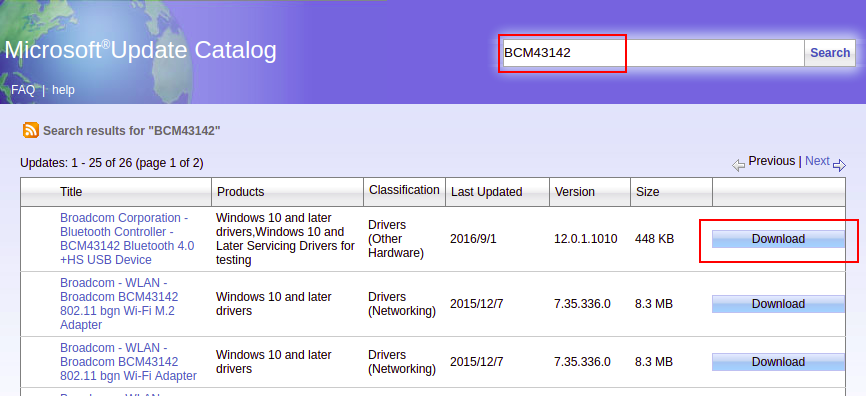This screenshot has width=866, height=396.
Task: Select bgn Wi-Fi Adapter row's 2015/12/7 date
Action: pos(477,362)
